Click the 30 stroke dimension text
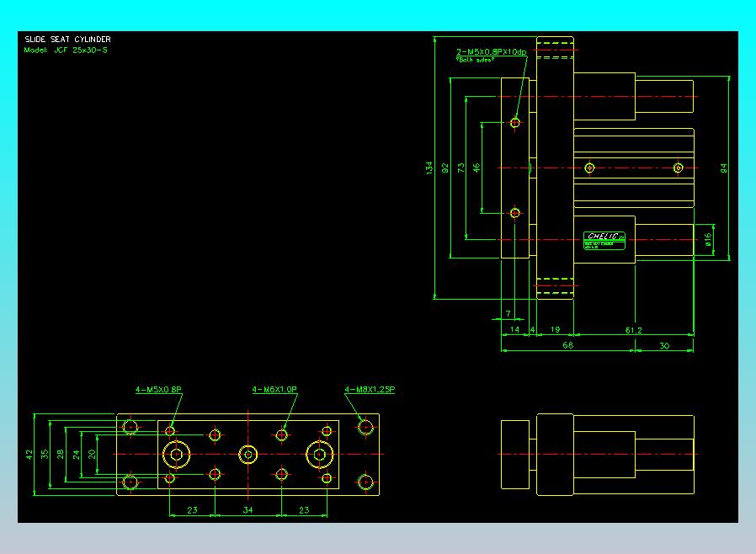 (664, 346)
